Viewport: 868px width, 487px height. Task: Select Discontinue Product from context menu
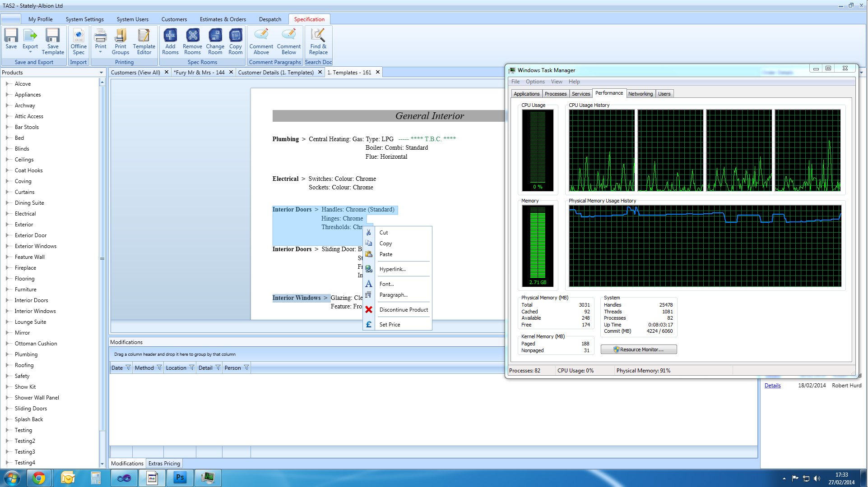coord(404,310)
